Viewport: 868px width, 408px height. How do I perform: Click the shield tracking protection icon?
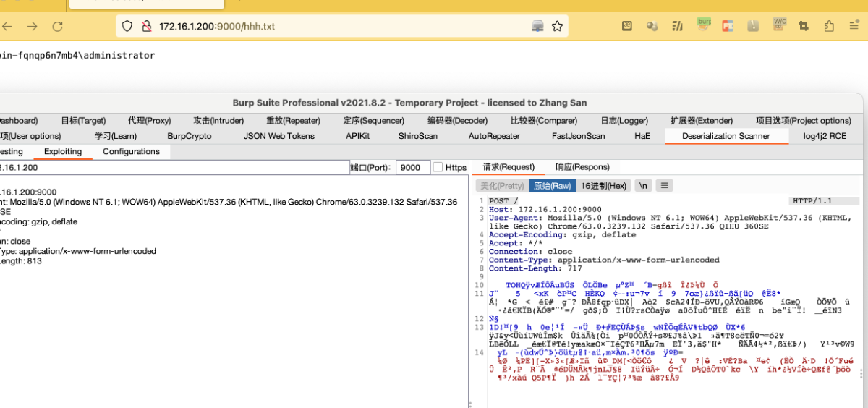click(x=127, y=26)
